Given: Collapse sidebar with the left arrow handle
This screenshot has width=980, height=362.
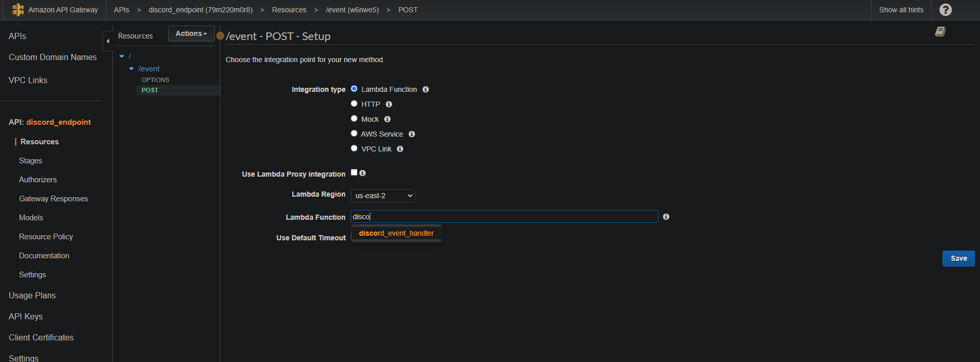Looking at the screenshot, I should click(108, 41).
